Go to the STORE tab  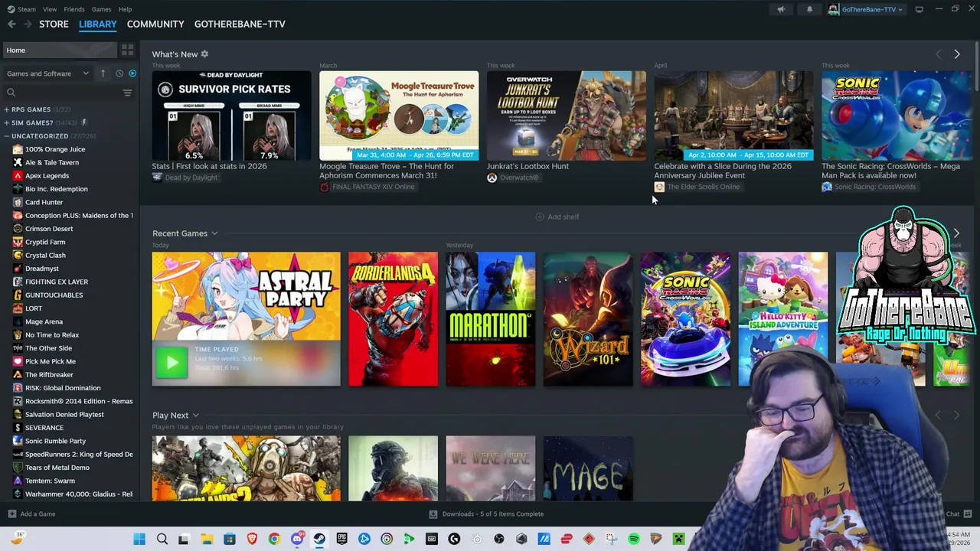[54, 24]
